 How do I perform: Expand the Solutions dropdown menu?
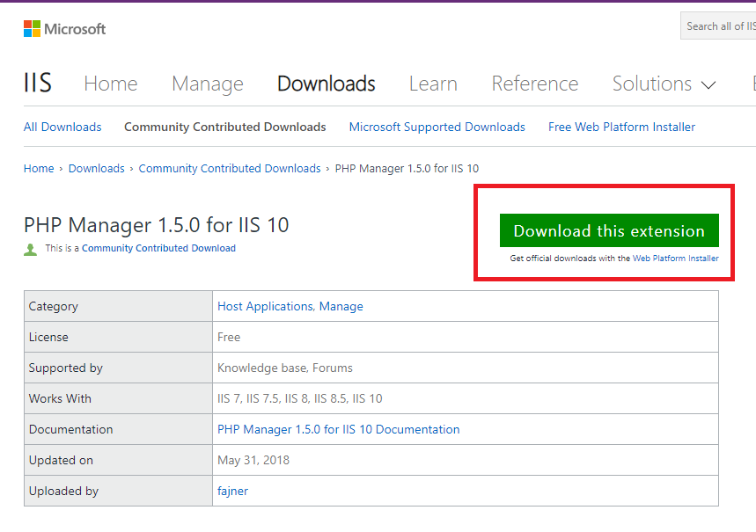664,84
